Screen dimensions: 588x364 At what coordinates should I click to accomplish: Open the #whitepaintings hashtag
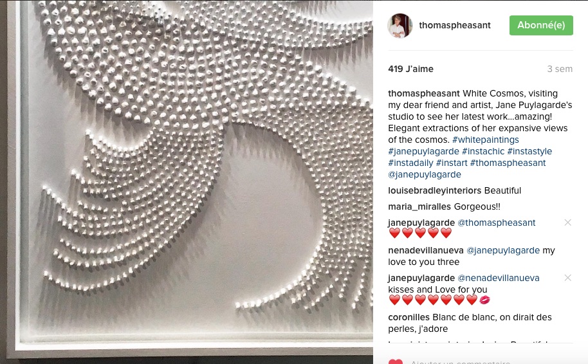[x=486, y=140]
